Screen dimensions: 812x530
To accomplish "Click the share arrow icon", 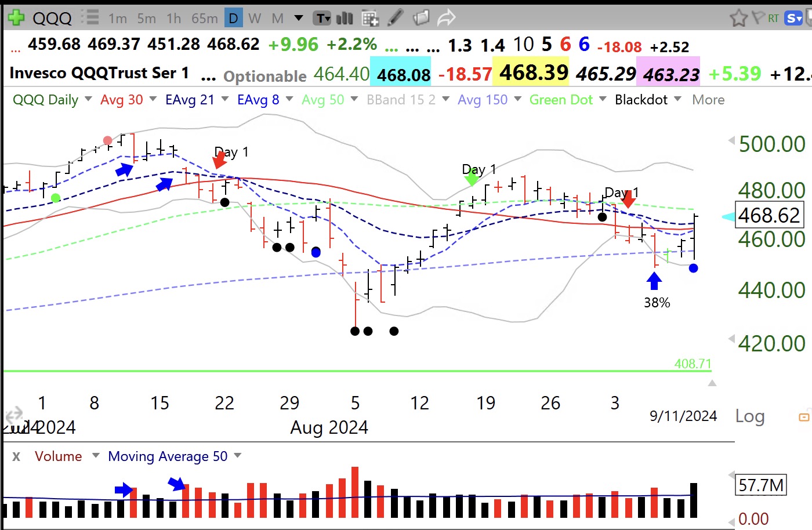I will coord(446,18).
